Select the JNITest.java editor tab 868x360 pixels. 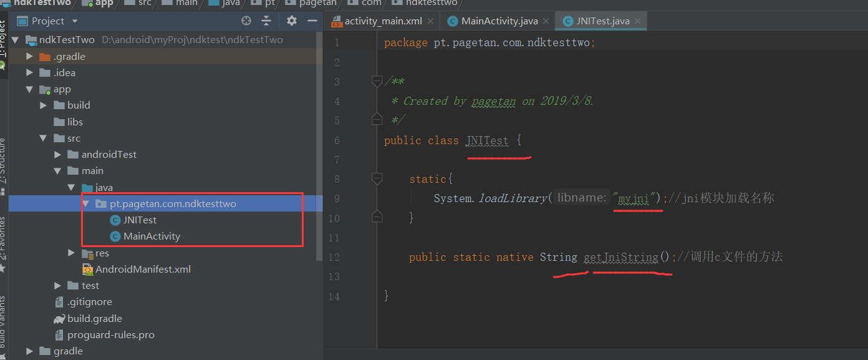[601, 21]
